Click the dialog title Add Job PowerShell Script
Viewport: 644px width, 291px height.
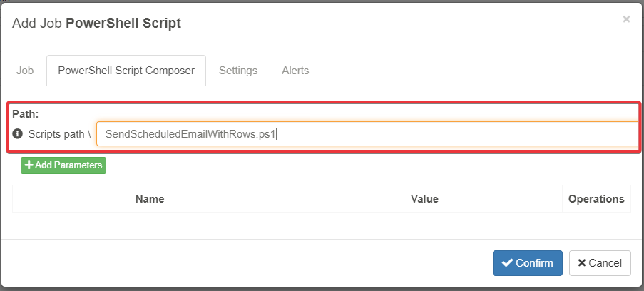click(97, 24)
